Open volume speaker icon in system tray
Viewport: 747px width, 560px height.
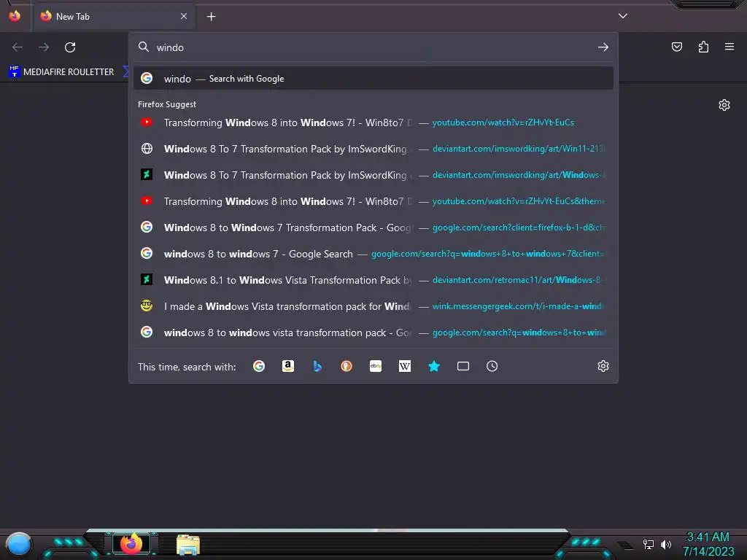665,544
